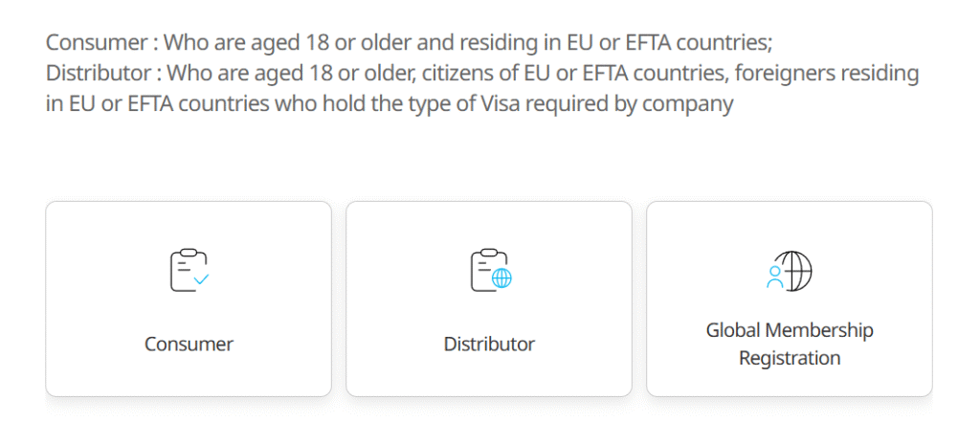Click the blue checkmark on Consumer icon
Screen dimensions: 980x422
click(x=201, y=279)
